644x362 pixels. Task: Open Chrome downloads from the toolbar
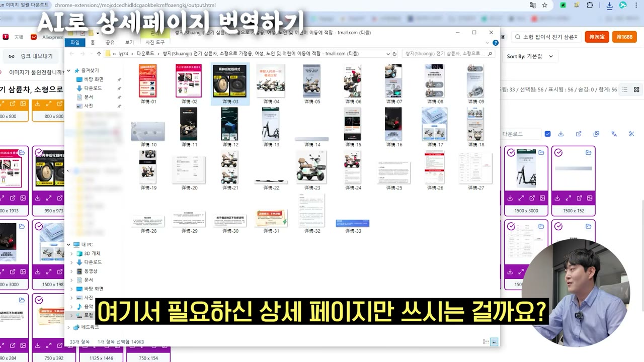[609, 6]
